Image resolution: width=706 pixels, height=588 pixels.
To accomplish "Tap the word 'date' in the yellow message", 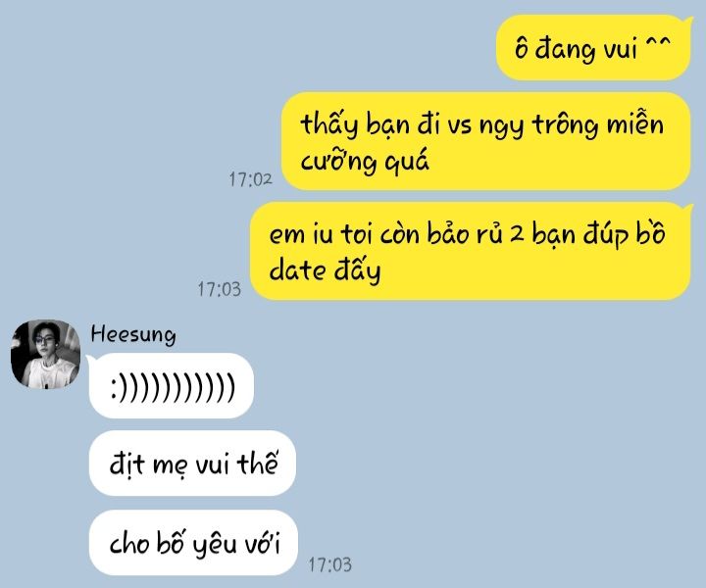I will (297, 271).
